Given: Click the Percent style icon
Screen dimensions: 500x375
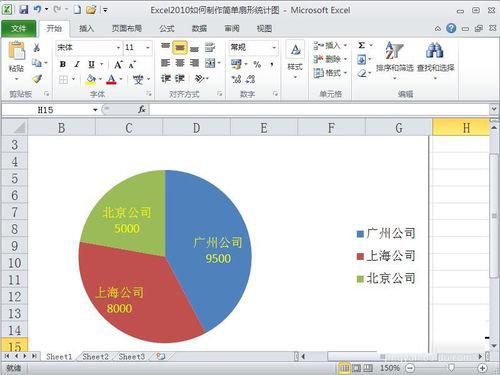Looking at the screenshot, I should click(257, 64).
